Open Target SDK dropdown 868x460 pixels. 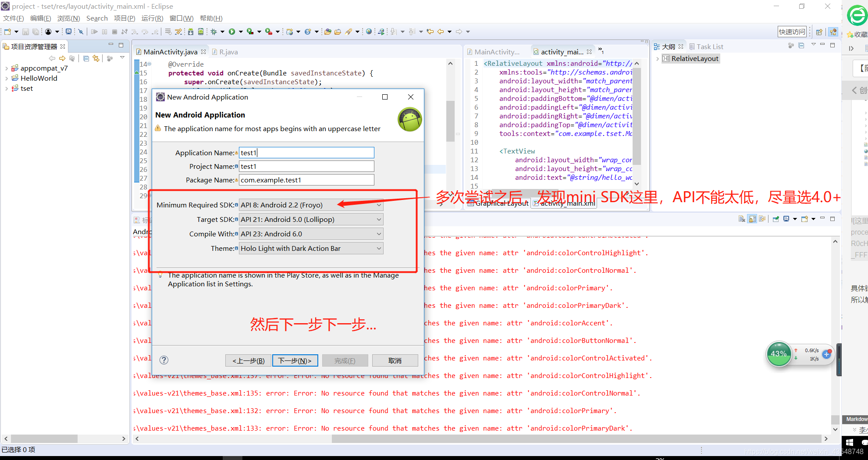point(311,219)
